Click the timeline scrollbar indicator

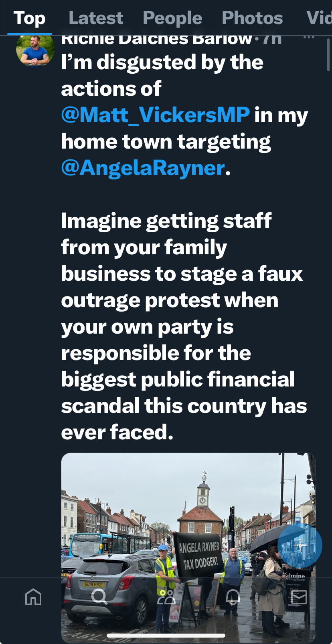click(x=328, y=55)
